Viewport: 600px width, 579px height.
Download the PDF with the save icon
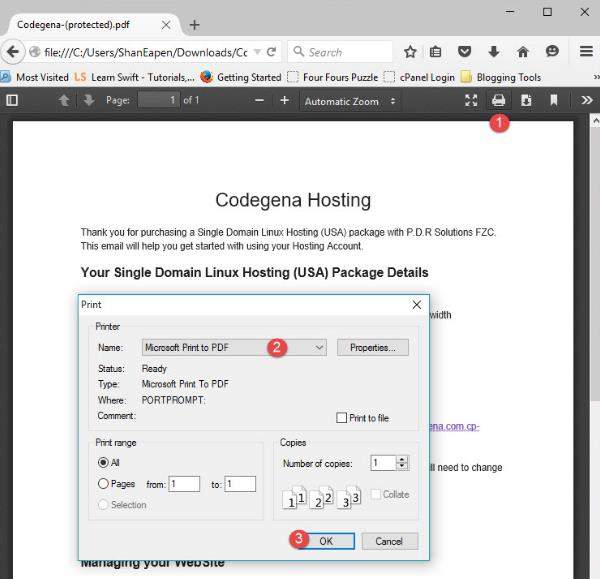pyautogui.click(x=526, y=100)
